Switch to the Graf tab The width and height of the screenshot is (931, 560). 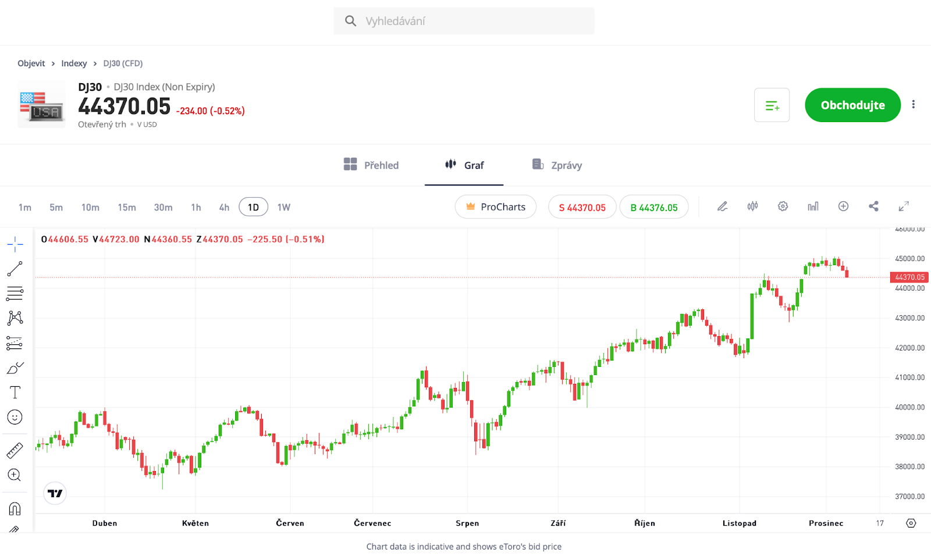click(x=464, y=165)
